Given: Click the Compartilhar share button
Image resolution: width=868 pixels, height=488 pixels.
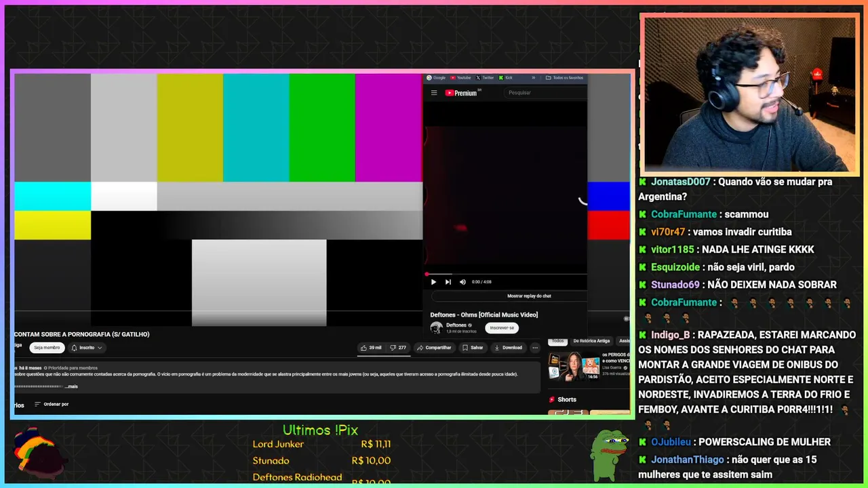Looking at the screenshot, I should pos(434,348).
